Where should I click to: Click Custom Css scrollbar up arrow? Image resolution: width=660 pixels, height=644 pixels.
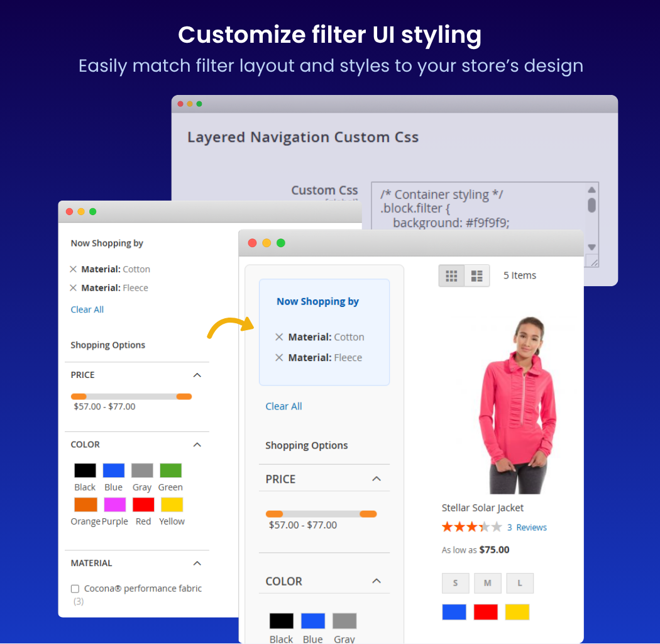592,190
